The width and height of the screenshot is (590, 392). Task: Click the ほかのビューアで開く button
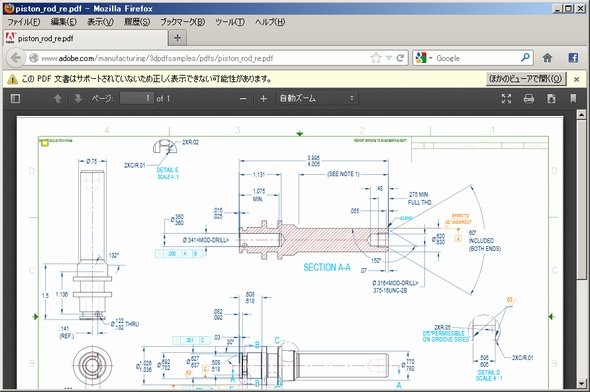click(x=526, y=79)
